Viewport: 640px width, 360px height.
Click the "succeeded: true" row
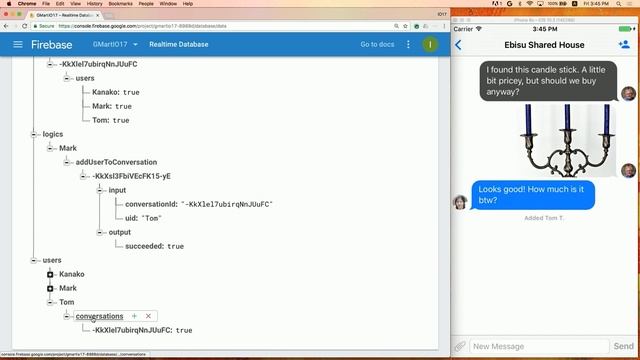[154, 246]
